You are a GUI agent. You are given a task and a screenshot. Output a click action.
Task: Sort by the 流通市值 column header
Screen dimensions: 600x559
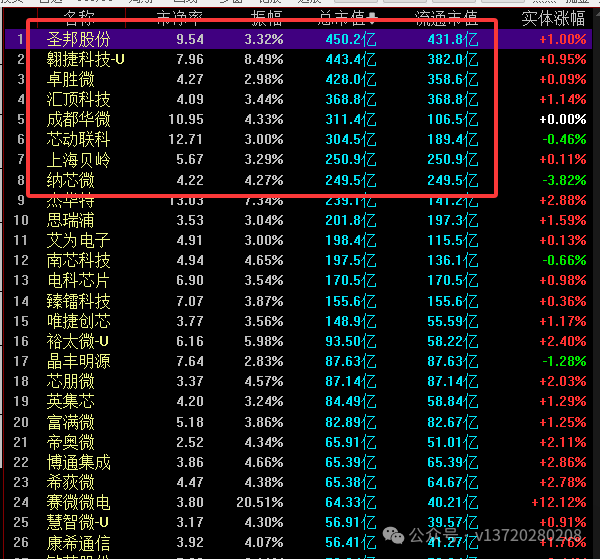pyautogui.click(x=447, y=18)
